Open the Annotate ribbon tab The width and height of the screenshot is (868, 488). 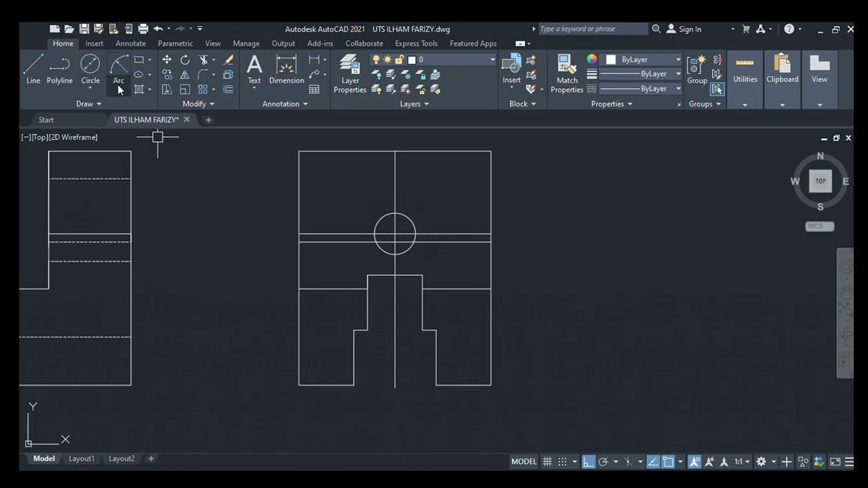click(x=130, y=43)
